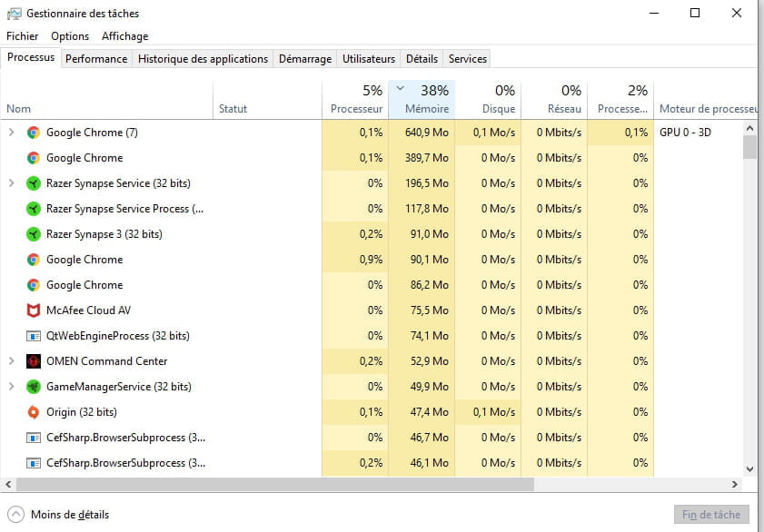This screenshot has height=532, width=764.
Task: Click the vertical scrollbar down arrow
Action: point(749,469)
